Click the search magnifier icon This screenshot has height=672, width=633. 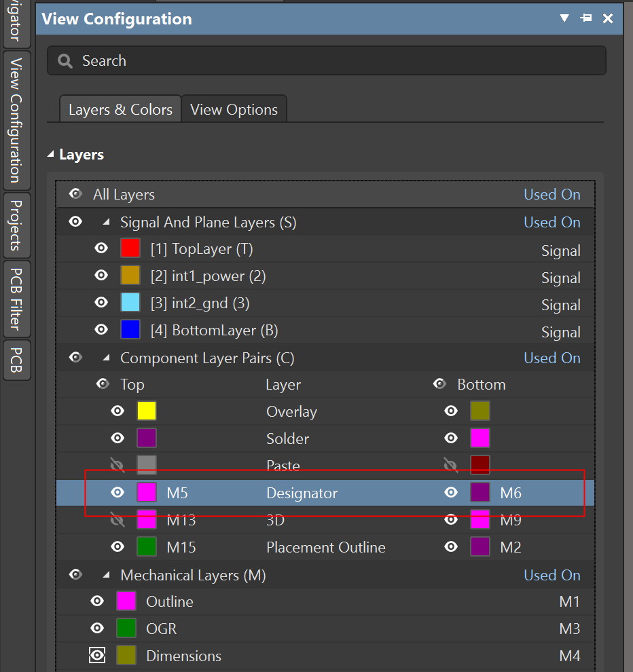[x=65, y=60]
